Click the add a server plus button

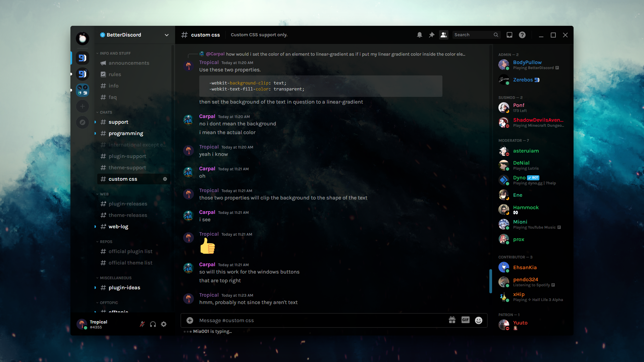(x=82, y=106)
